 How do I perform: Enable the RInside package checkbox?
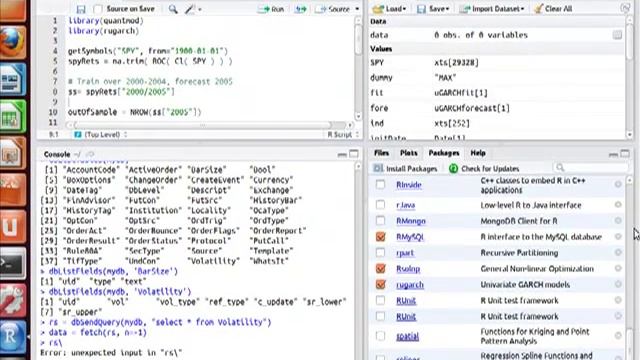tap(380, 184)
